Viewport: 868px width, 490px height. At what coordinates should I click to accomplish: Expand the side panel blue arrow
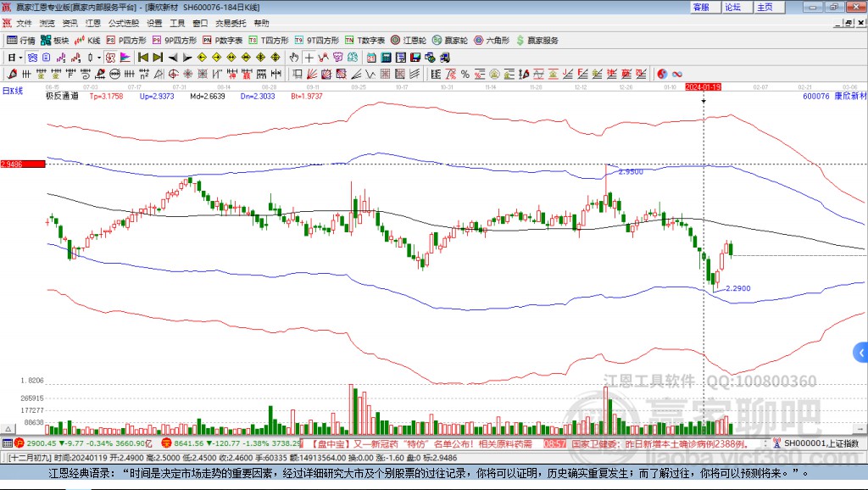pos(861,353)
